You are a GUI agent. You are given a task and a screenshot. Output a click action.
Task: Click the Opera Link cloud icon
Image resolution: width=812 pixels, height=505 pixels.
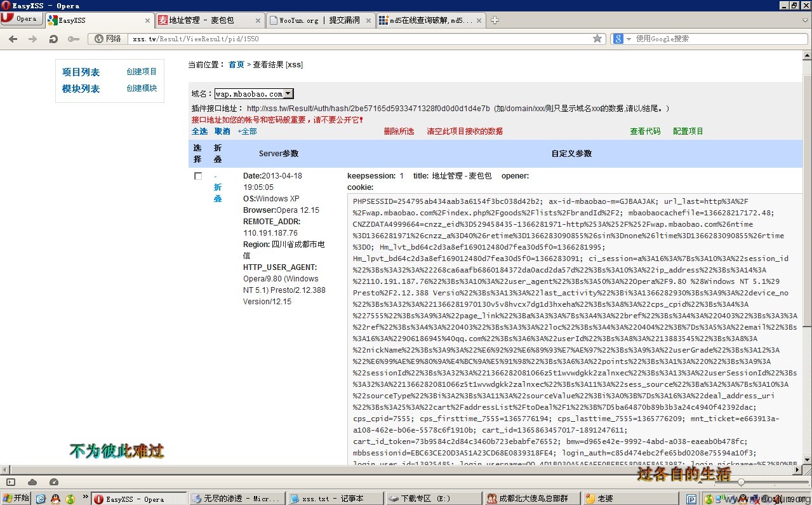tap(32, 482)
